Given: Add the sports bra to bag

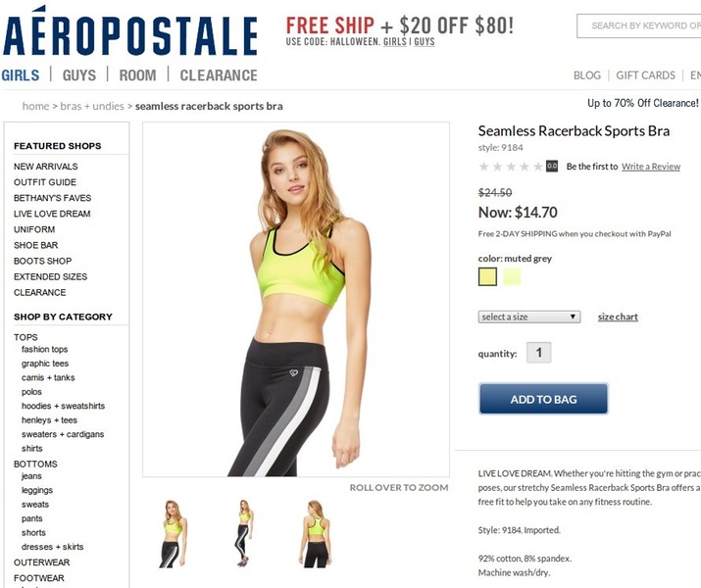Looking at the screenshot, I should (543, 399).
